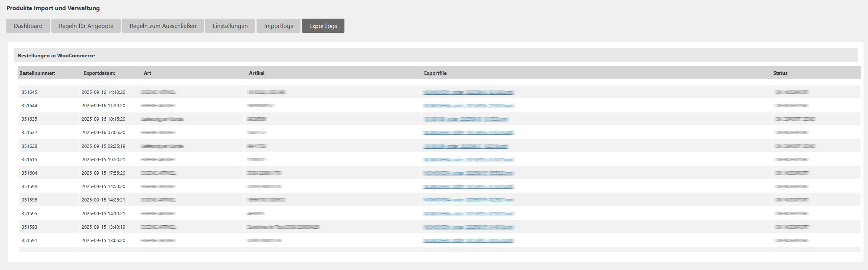Click export file link of order 351593
The image size is (868, 270).
[468, 227]
